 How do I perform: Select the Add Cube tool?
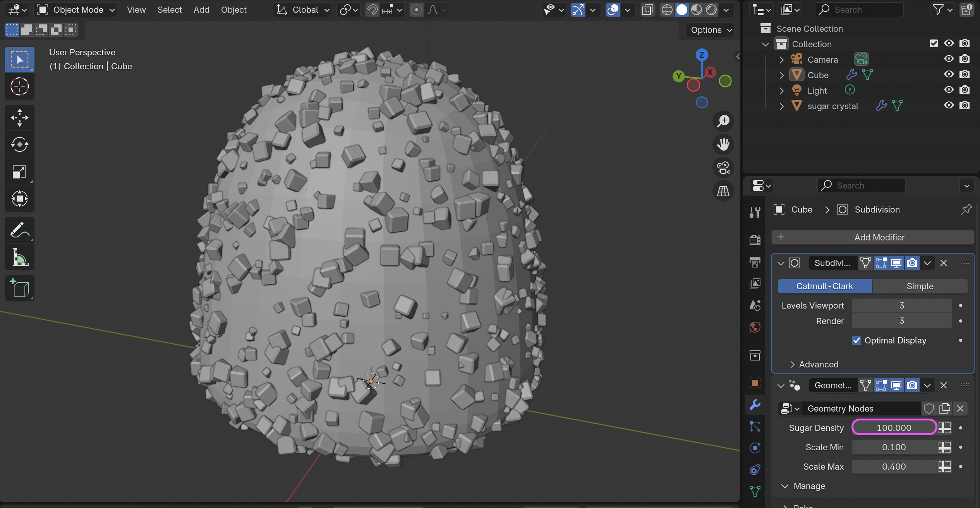pyautogui.click(x=19, y=288)
